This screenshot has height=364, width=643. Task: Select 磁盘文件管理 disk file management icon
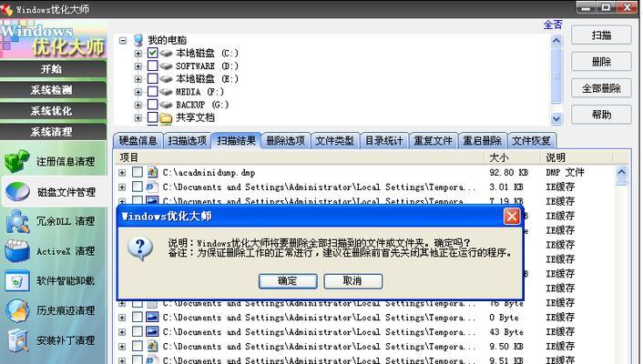17,191
